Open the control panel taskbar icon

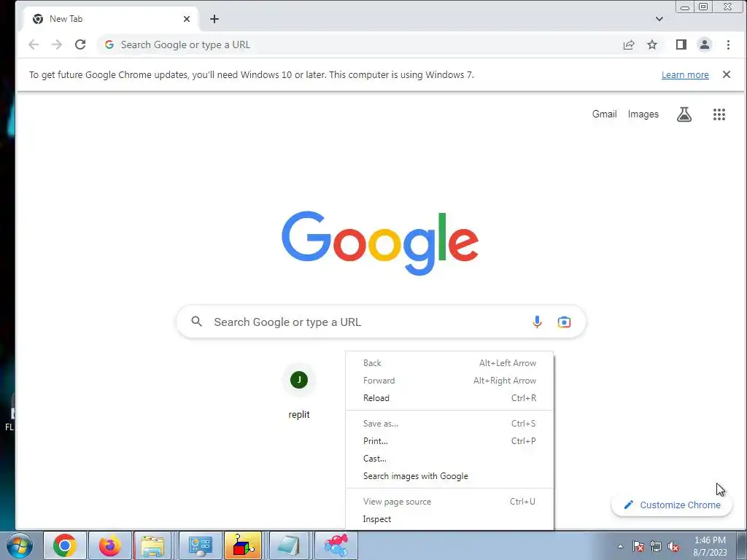pos(201,545)
